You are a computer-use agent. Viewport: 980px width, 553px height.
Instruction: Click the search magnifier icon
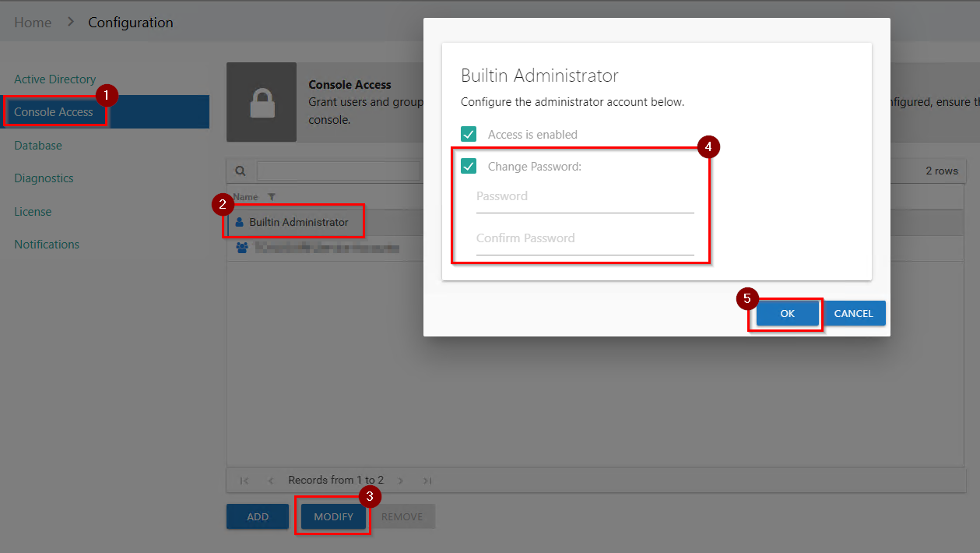tap(241, 171)
